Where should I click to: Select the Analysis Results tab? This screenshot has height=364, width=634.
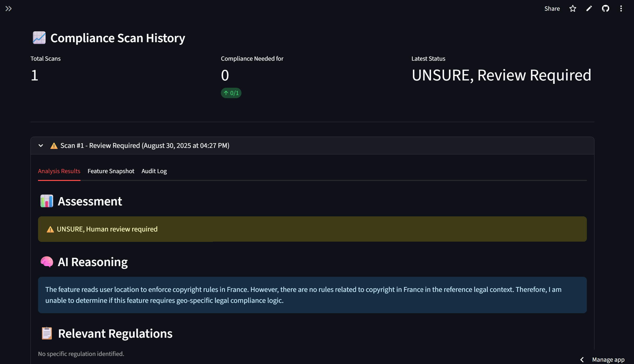59,171
